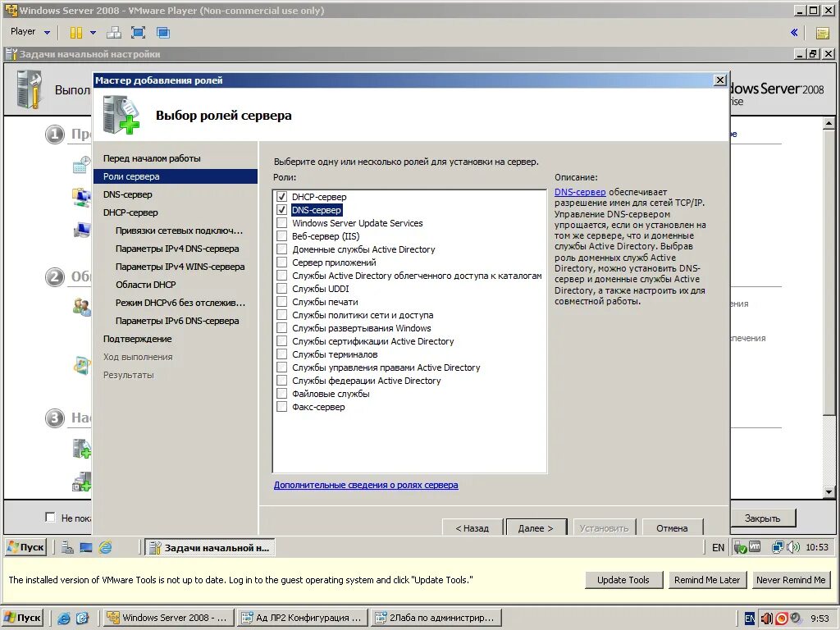Open Дополнительные сведения о ролях сервера link

tap(366, 485)
